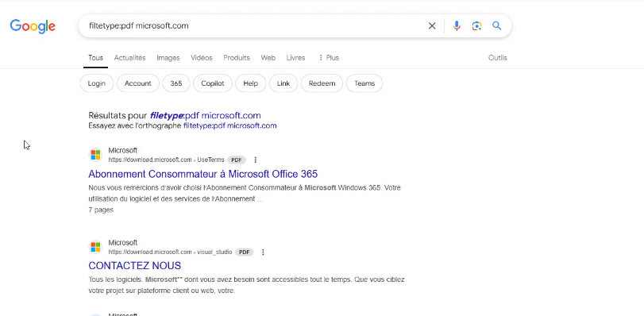Open three-dot menu for visual_studio result

[264, 252]
